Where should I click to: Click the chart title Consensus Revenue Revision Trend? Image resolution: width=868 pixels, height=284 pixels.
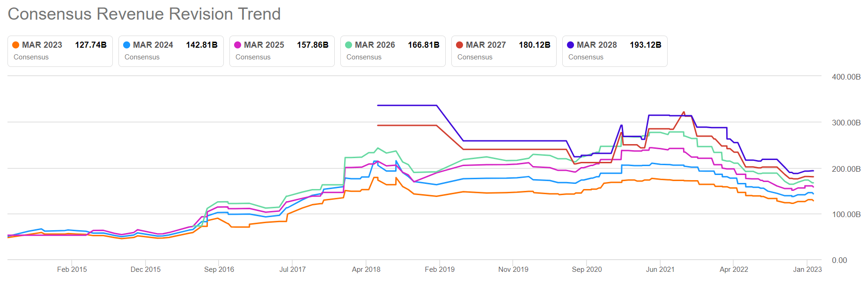coord(144,14)
